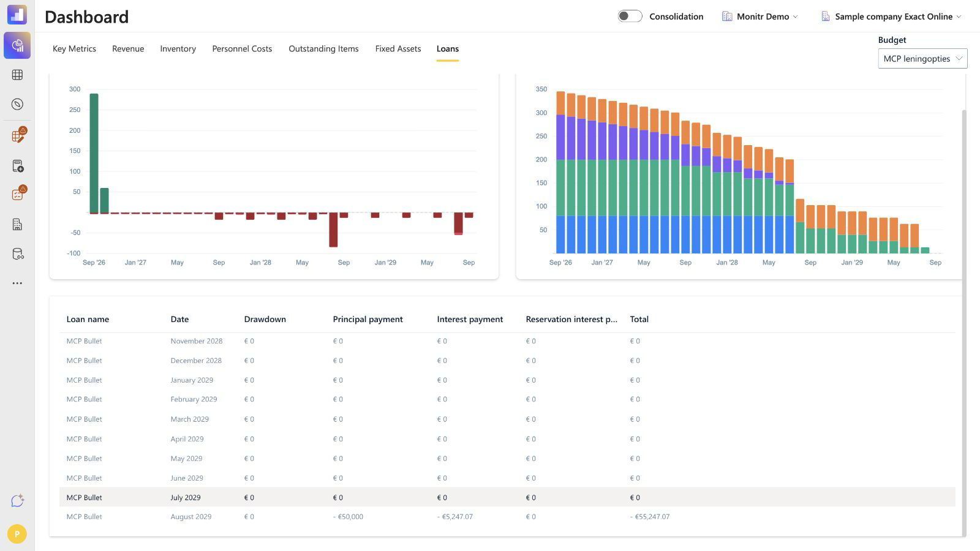
Task: Click the - €5,247.07 interest payment value
Action: [454, 517]
